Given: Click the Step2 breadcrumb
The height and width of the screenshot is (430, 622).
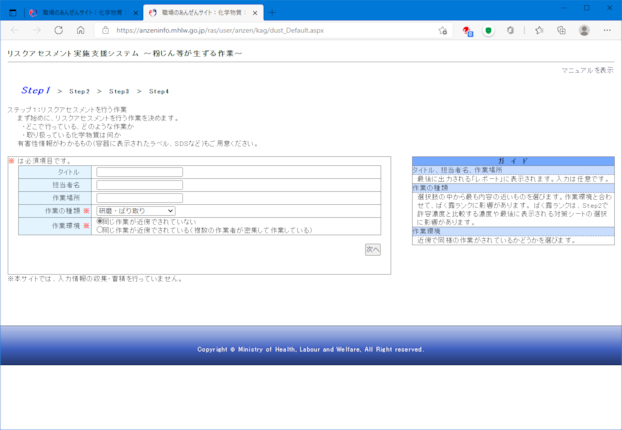Looking at the screenshot, I should point(79,91).
